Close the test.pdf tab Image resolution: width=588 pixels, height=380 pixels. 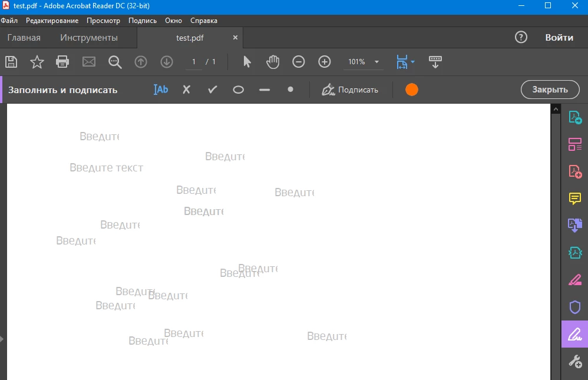[235, 38]
